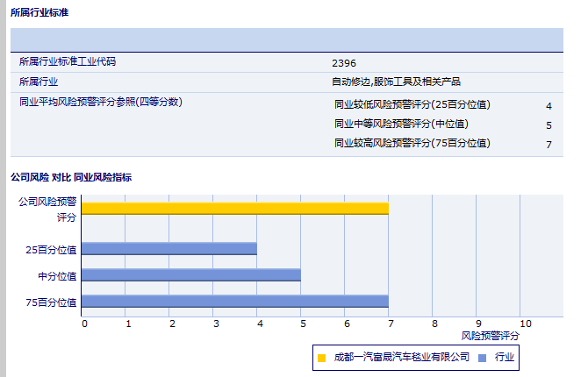Screen dimensions: 588x377
Task: Click 同业中等风险预警评分(中位值) entry
Action: [401, 124]
